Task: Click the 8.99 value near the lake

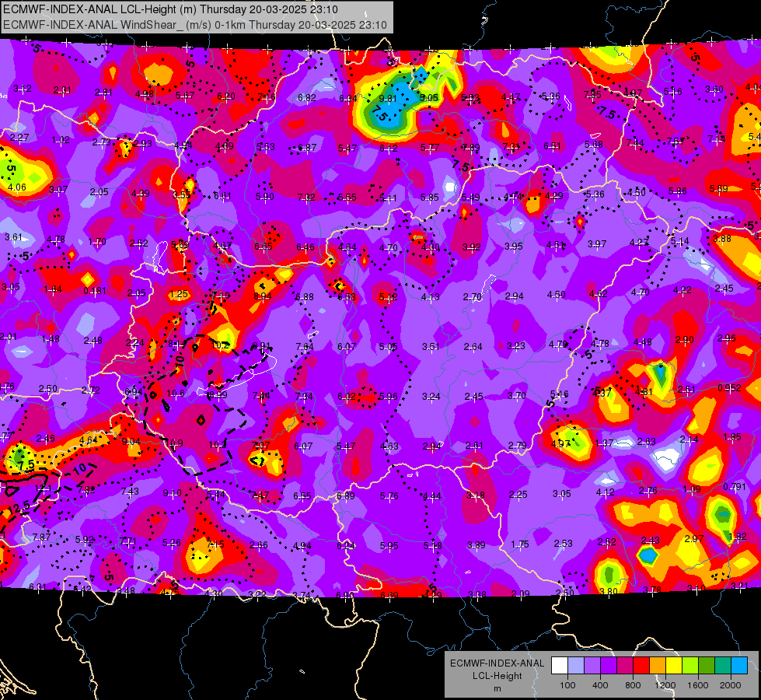Action: coord(218,395)
